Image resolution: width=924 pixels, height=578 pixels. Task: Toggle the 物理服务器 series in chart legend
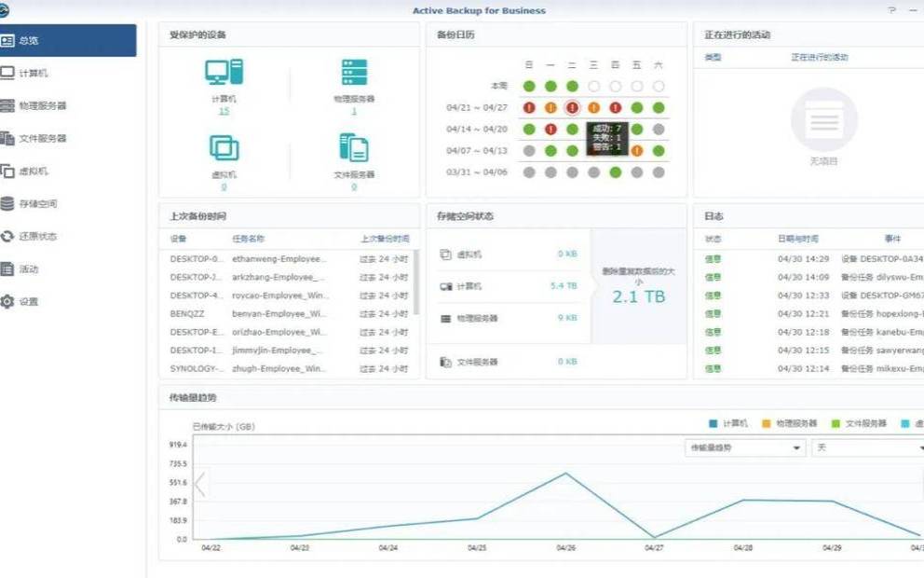[x=790, y=423]
